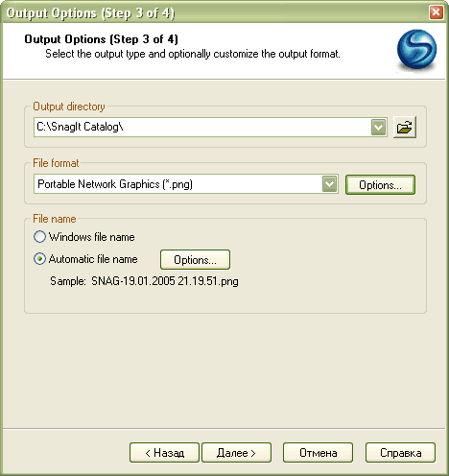Open help via the Справка button

point(400,453)
